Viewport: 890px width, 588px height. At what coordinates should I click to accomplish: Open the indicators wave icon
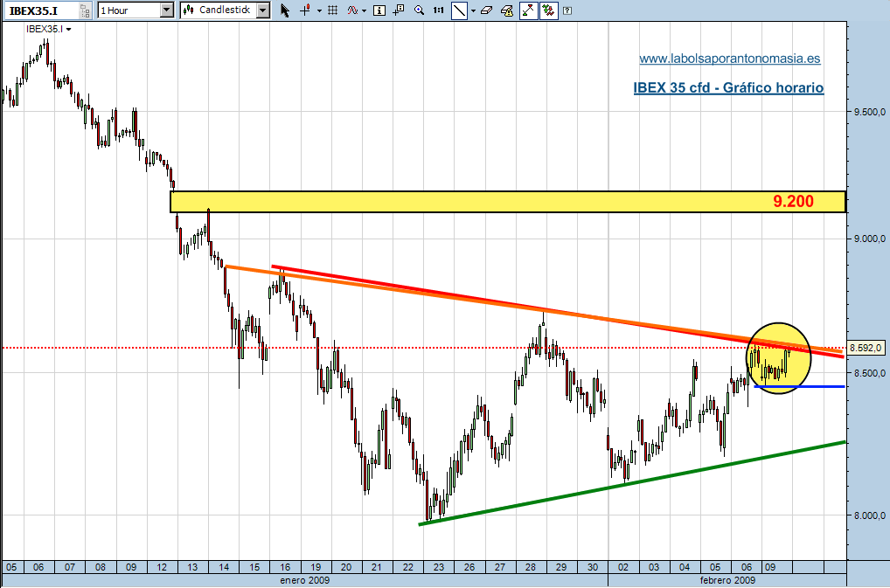tap(352, 10)
